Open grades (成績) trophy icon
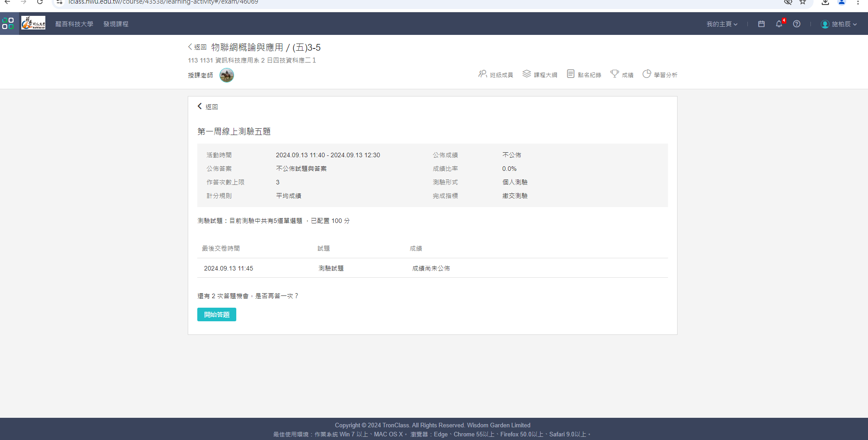This screenshot has height=440, width=868. tap(622, 74)
